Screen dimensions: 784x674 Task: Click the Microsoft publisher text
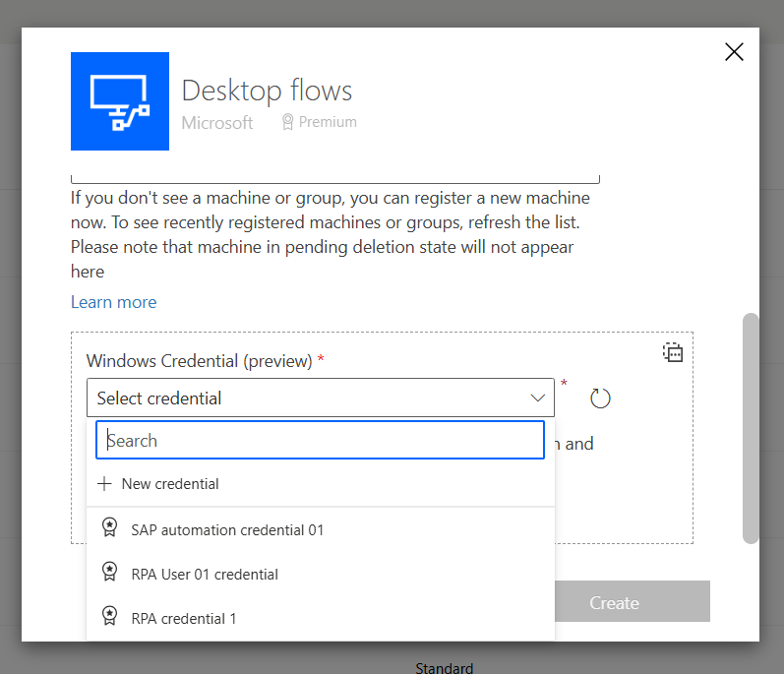(x=217, y=122)
